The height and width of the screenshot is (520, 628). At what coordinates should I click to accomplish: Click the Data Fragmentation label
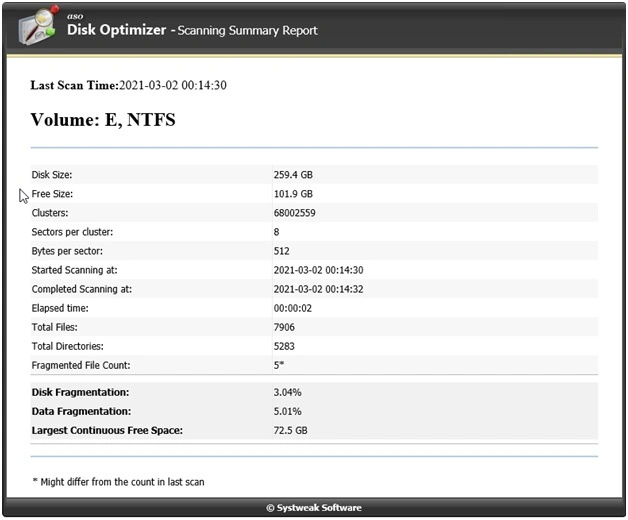click(x=81, y=411)
